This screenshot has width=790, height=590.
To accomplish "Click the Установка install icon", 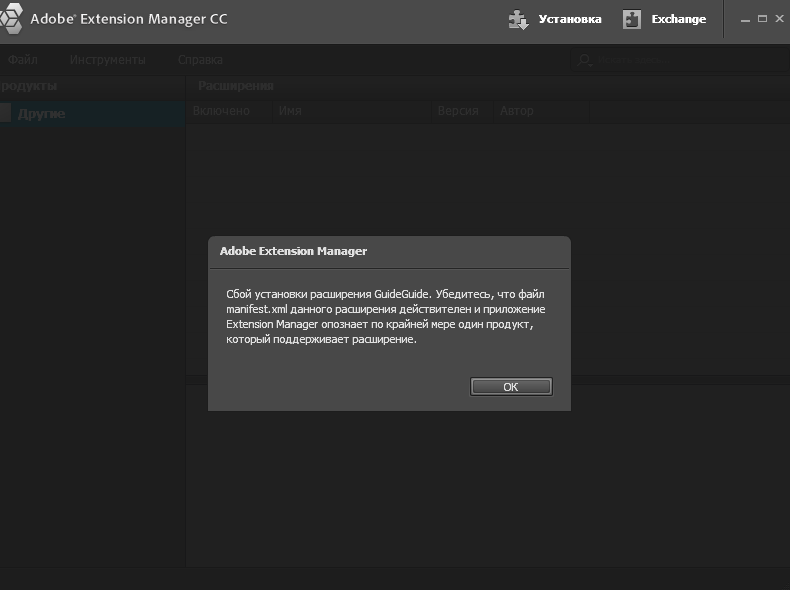I will click(x=518, y=20).
